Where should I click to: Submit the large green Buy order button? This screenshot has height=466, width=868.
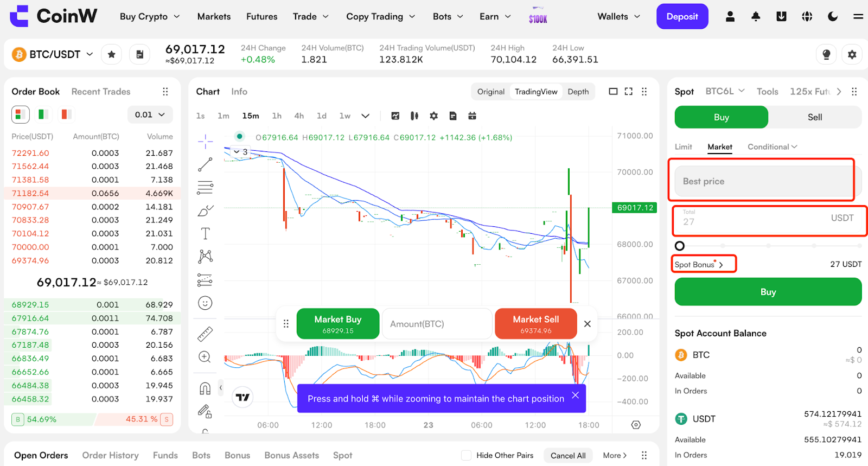[x=768, y=292]
